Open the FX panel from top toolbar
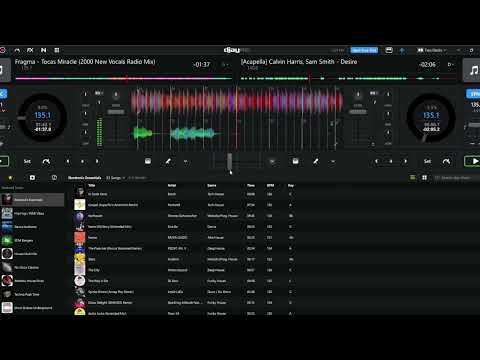 [x=30, y=50]
